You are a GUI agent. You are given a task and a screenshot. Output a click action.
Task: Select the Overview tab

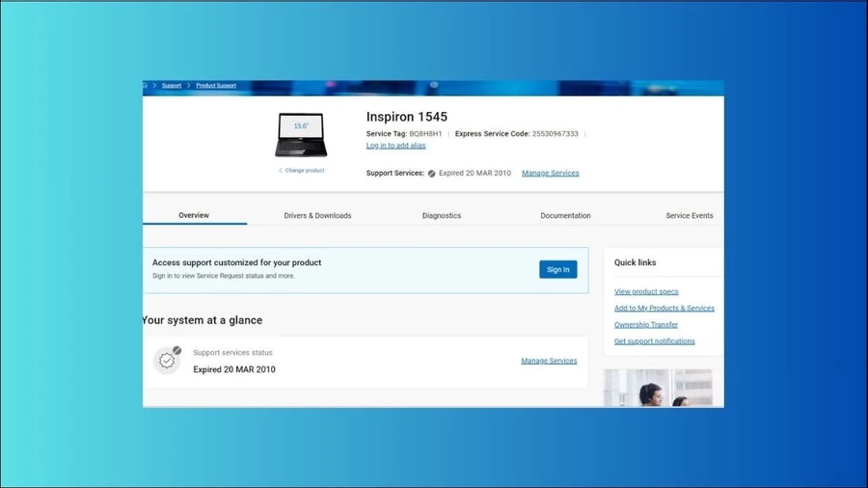(194, 215)
